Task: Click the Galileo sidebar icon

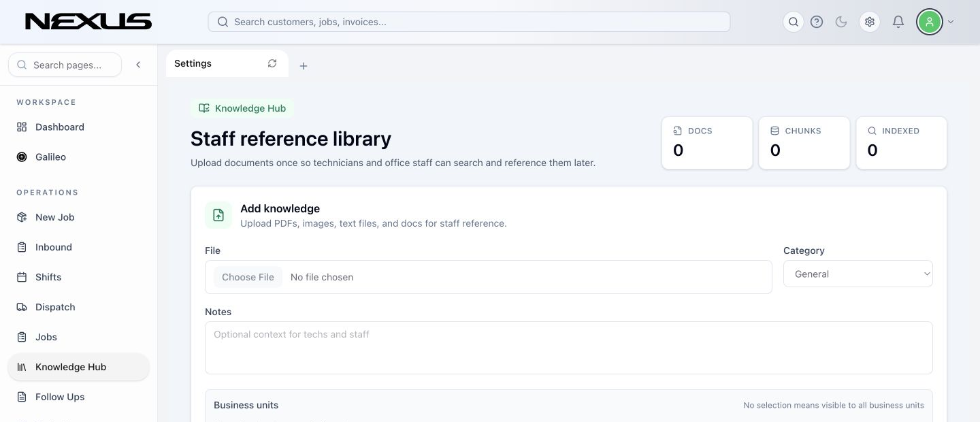Action: click(x=22, y=157)
